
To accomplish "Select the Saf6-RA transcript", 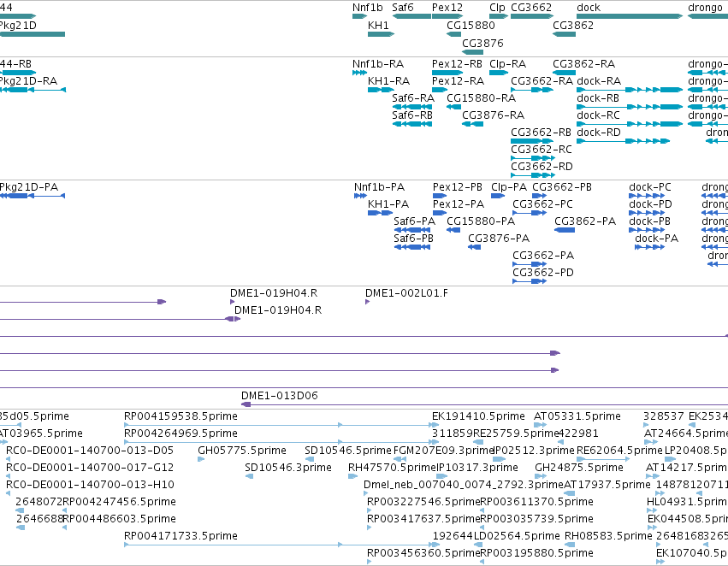I will (x=412, y=107).
